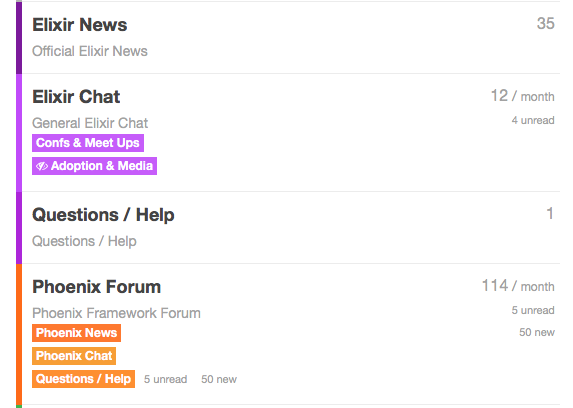Select the Phoenix News subcategory tag
Screen dimensions: 573x408
(x=76, y=333)
